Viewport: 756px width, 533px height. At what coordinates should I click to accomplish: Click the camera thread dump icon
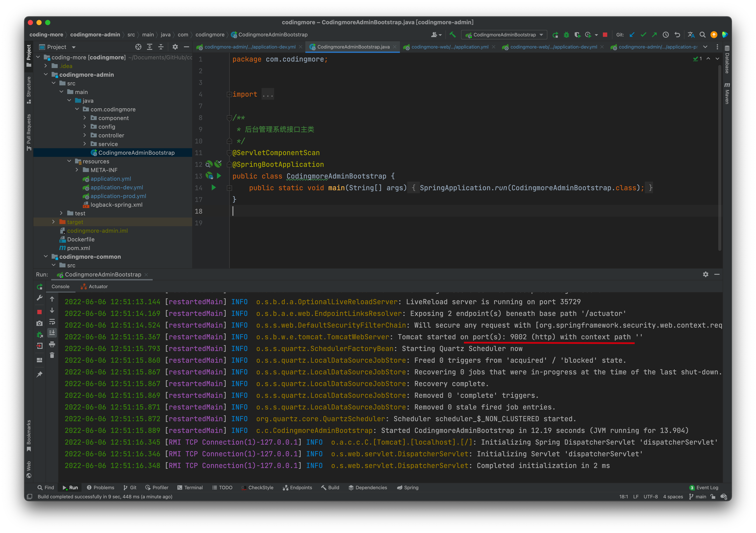click(x=39, y=323)
